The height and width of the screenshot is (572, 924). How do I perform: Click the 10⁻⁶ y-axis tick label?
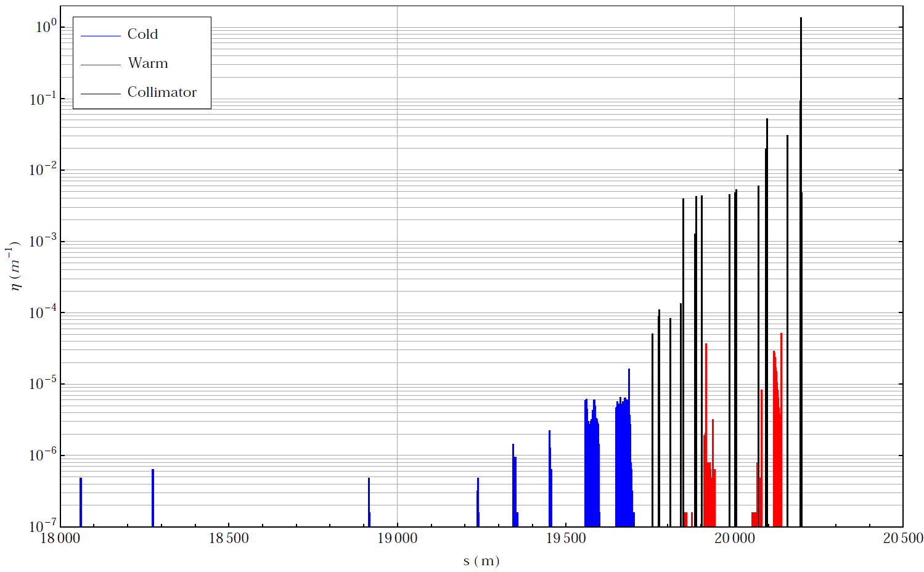pos(43,455)
